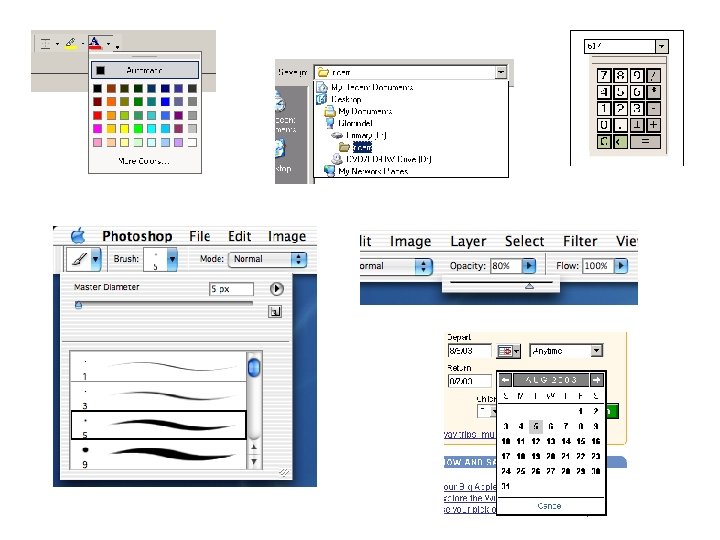Pick the white color swatch

point(192,142)
